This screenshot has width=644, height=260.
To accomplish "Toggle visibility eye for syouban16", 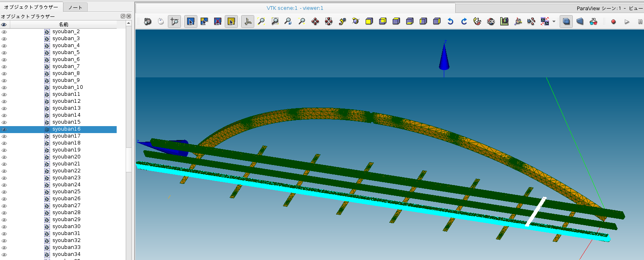I will [4, 129].
